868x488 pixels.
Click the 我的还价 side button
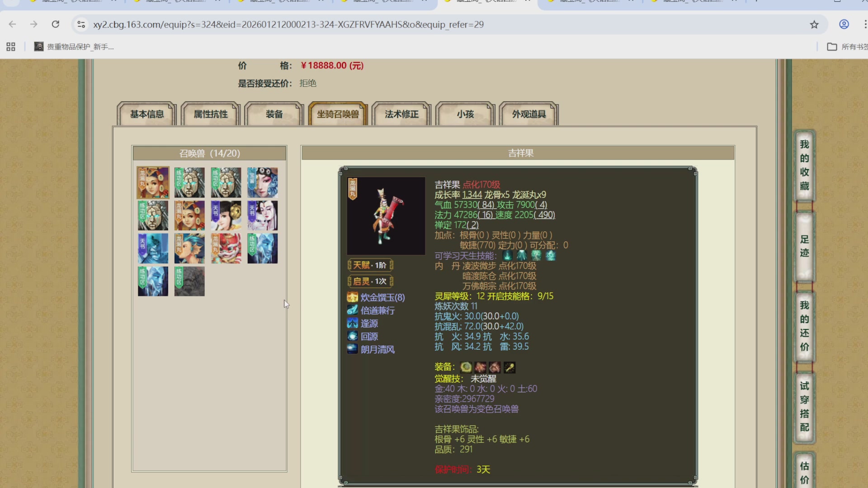[x=804, y=326]
